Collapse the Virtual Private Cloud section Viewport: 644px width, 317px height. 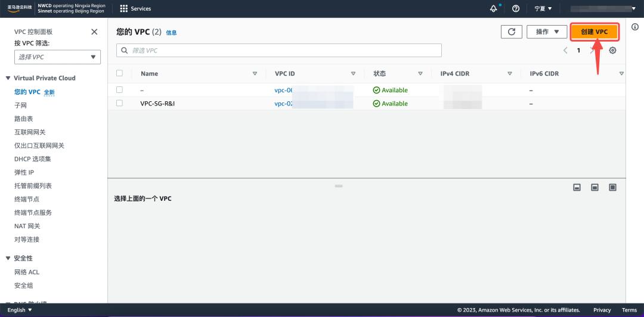pos(8,78)
